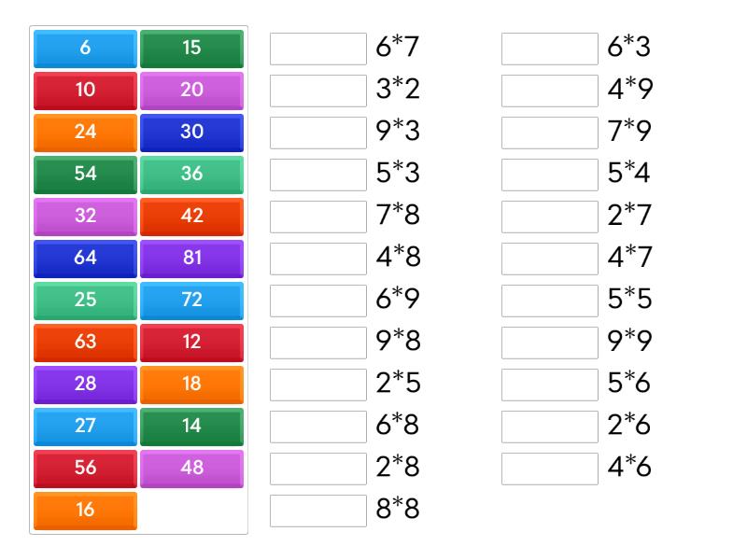Image resolution: width=747 pixels, height=560 pixels.
Task: Click the answer box for 6*7
Action: pyautogui.click(x=318, y=49)
